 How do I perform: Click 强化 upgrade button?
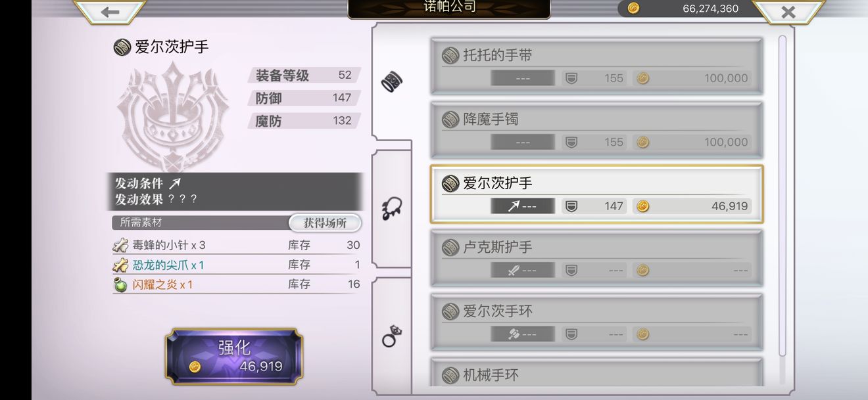click(234, 357)
